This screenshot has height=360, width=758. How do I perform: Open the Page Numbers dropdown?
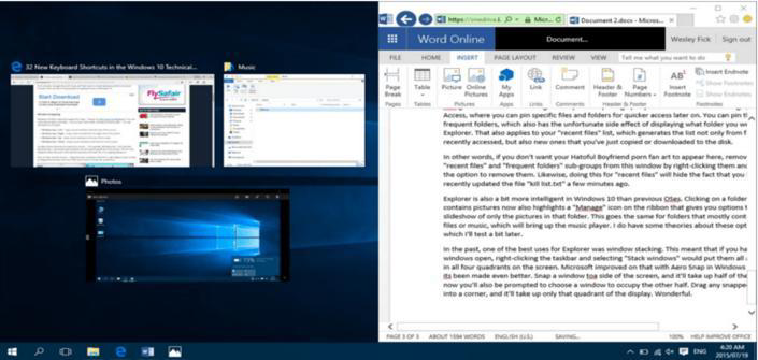(x=640, y=83)
